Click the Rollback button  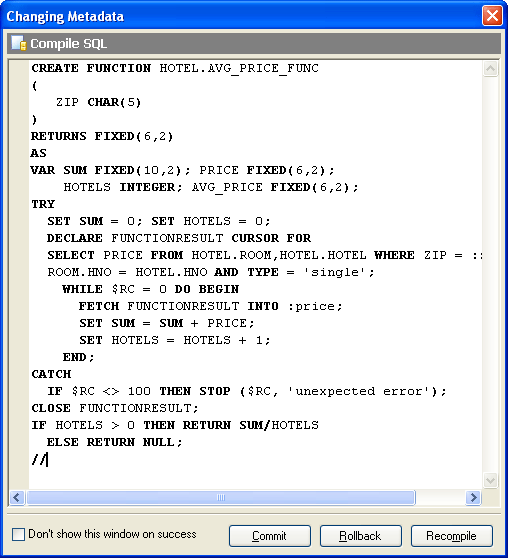360,536
